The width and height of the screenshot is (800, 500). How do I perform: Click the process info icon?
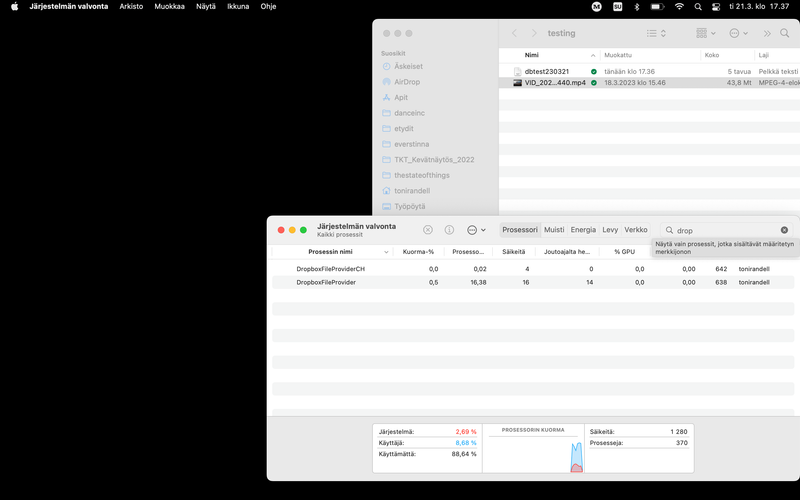tap(449, 230)
